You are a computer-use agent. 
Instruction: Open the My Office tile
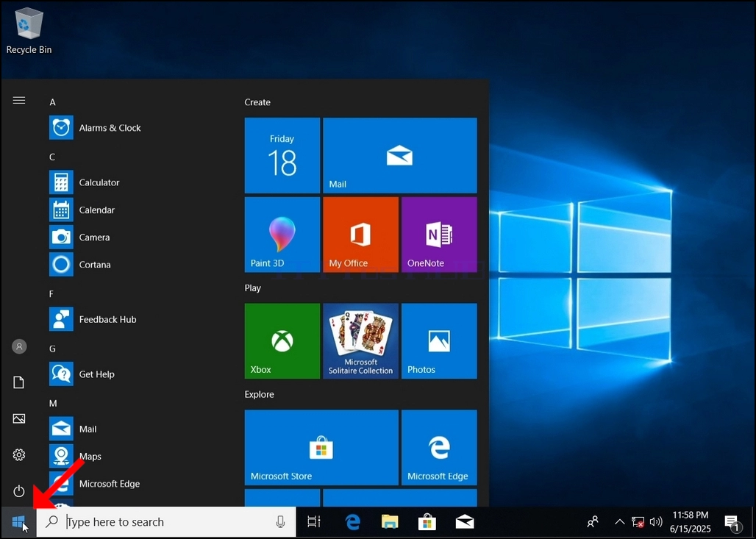(x=360, y=235)
